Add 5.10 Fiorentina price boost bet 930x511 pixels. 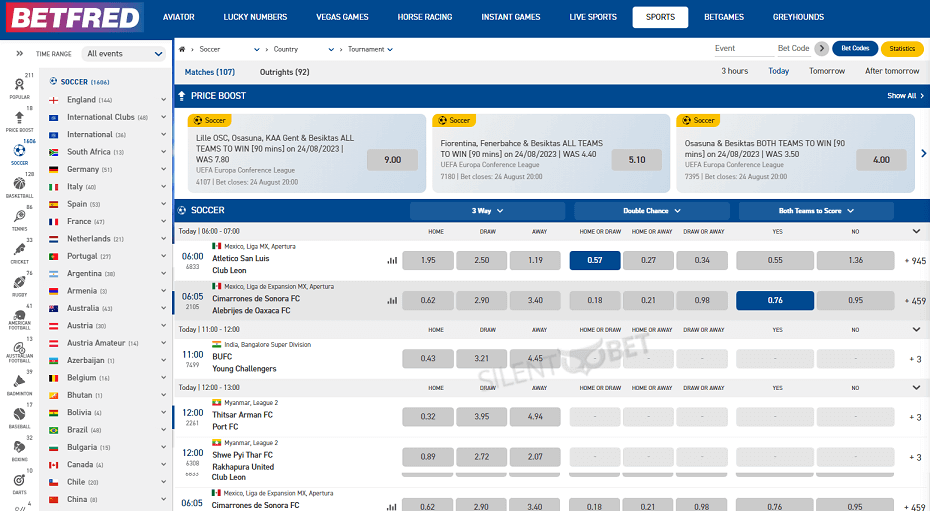tap(637, 160)
